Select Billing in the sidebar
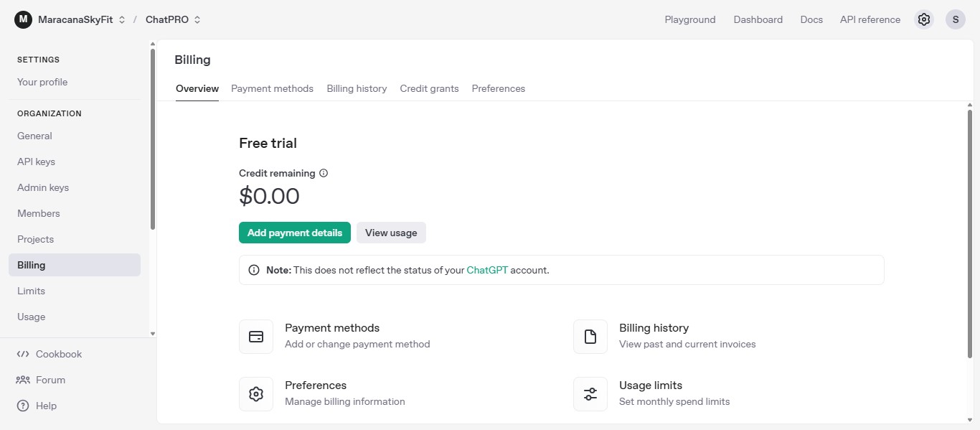Image resolution: width=980 pixels, height=430 pixels. pos(75,265)
